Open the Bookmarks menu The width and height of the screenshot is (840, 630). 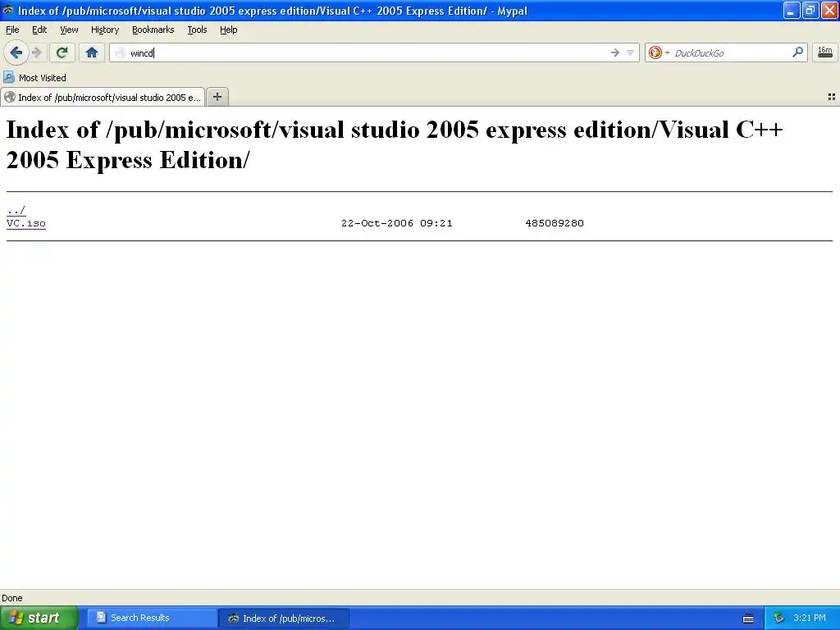pyautogui.click(x=153, y=30)
